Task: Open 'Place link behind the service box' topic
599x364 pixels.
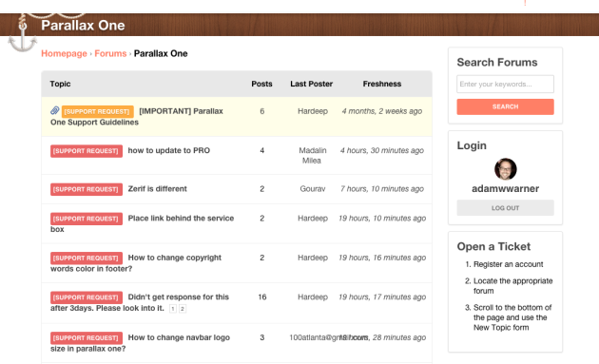Action: point(181,218)
